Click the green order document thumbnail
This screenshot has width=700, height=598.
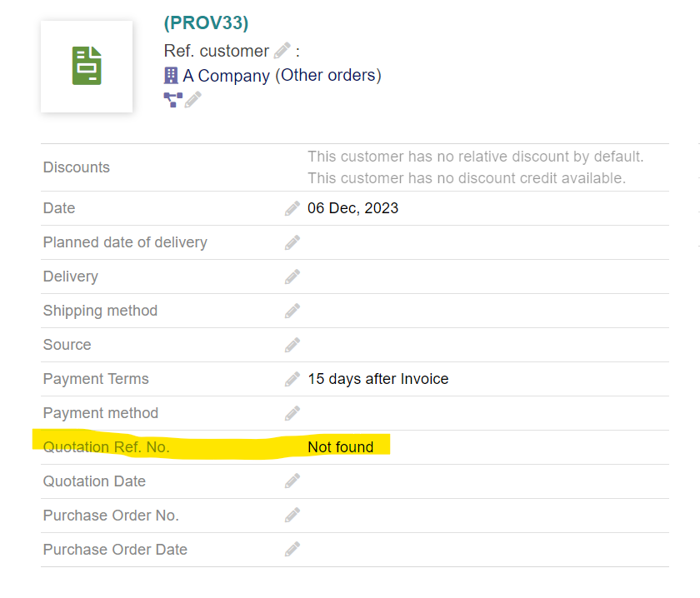[87, 67]
